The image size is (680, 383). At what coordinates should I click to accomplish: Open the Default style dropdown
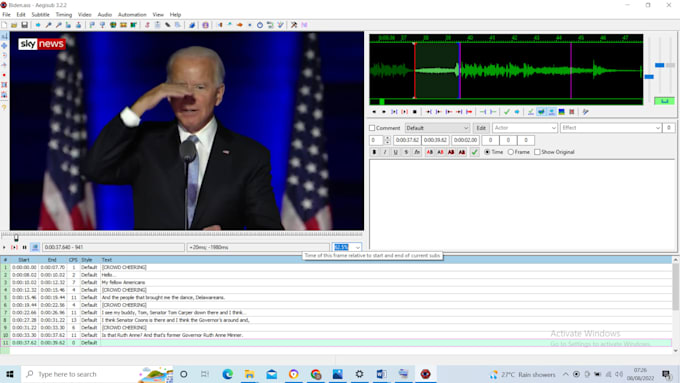tap(437, 128)
